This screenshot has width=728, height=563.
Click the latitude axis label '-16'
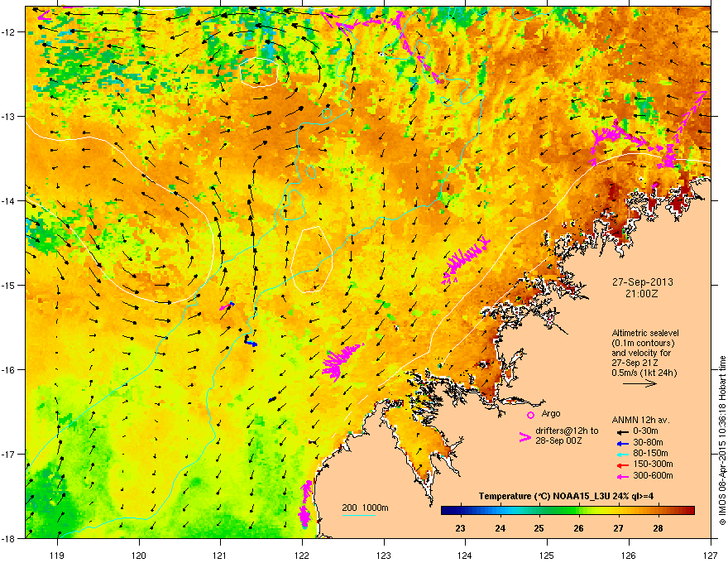9,370
